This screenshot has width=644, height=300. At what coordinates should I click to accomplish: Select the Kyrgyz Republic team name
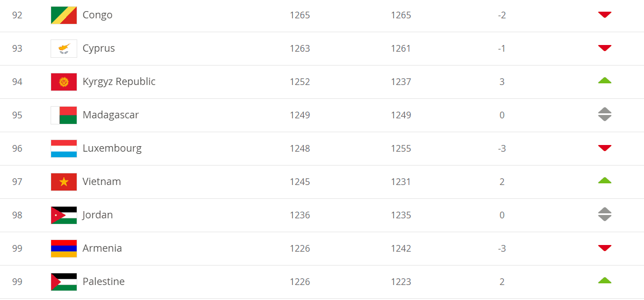(119, 82)
